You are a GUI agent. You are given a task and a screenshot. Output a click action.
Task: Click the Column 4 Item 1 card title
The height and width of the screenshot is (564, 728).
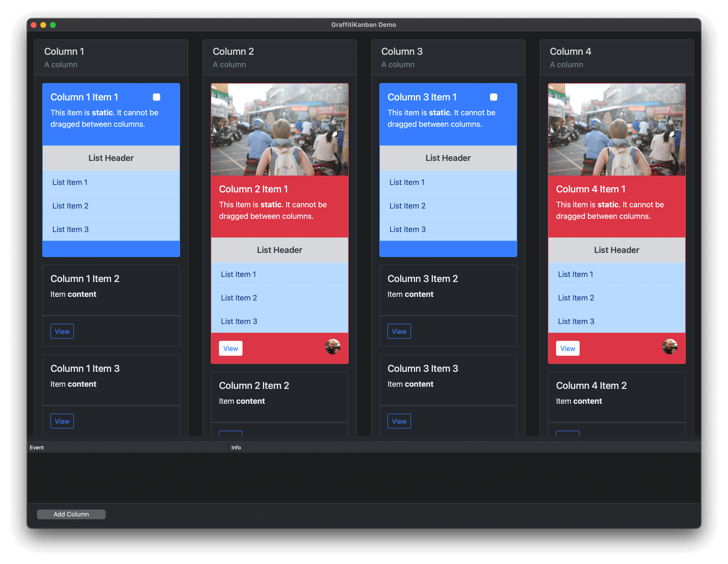click(x=590, y=189)
